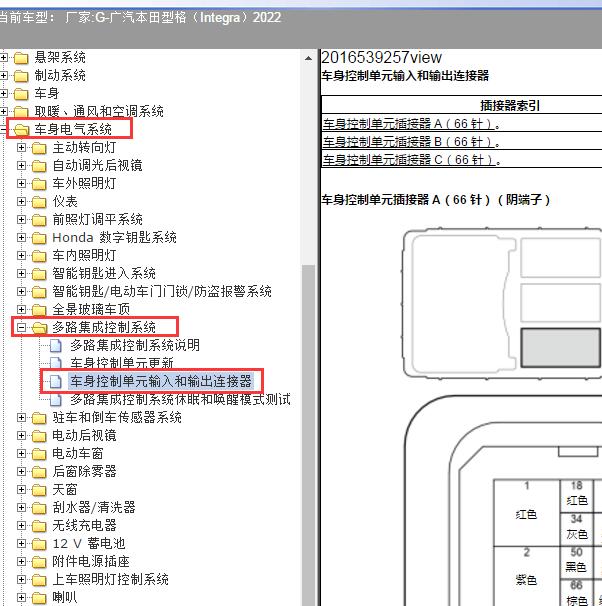Click the 附件电源插座 folder icon
Viewport: 602px width, 606px height.
[39, 562]
